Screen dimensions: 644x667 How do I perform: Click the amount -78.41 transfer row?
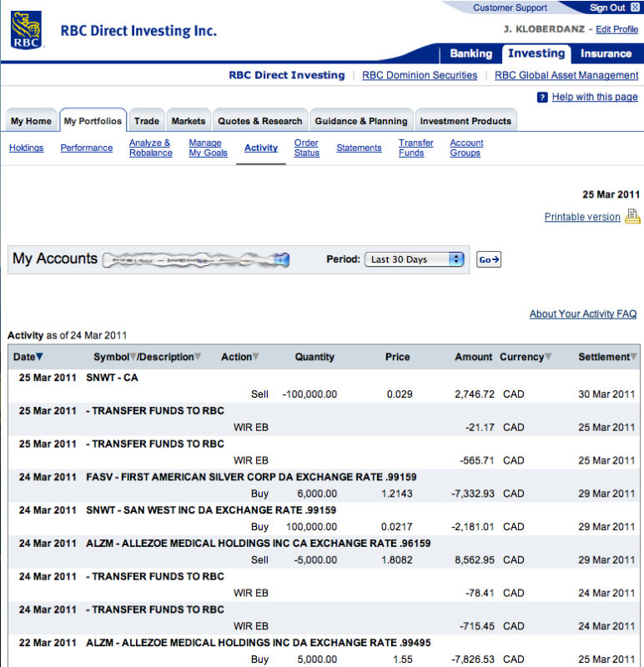pyautogui.click(x=480, y=594)
